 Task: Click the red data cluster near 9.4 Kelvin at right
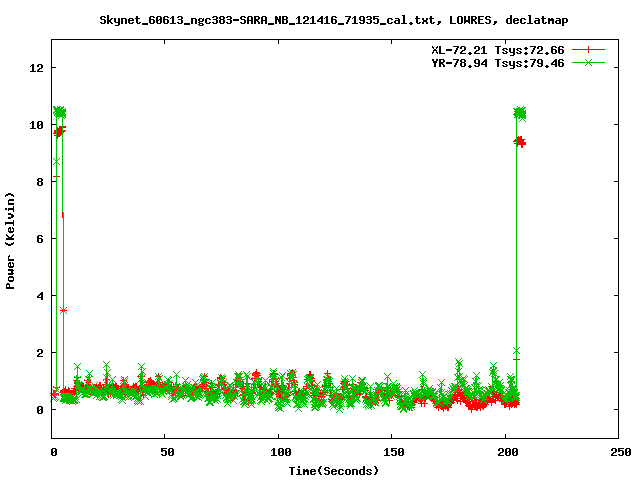click(x=520, y=142)
